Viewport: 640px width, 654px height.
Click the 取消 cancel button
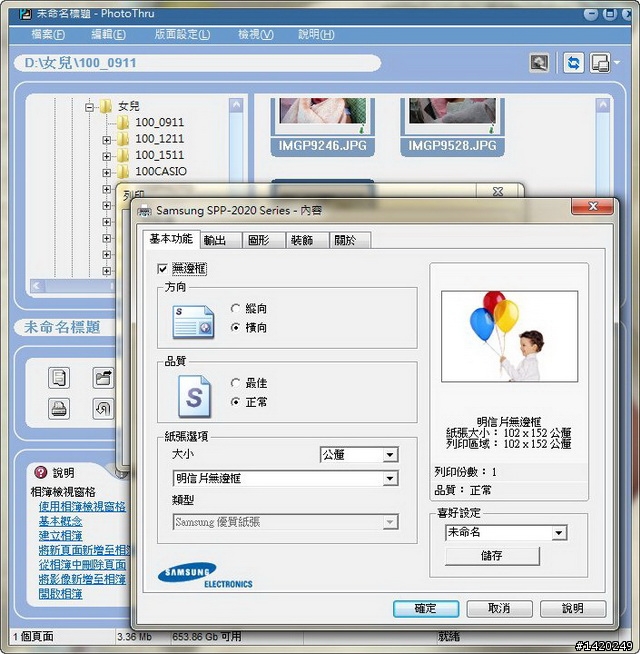pyautogui.click(x=499, y=609)
